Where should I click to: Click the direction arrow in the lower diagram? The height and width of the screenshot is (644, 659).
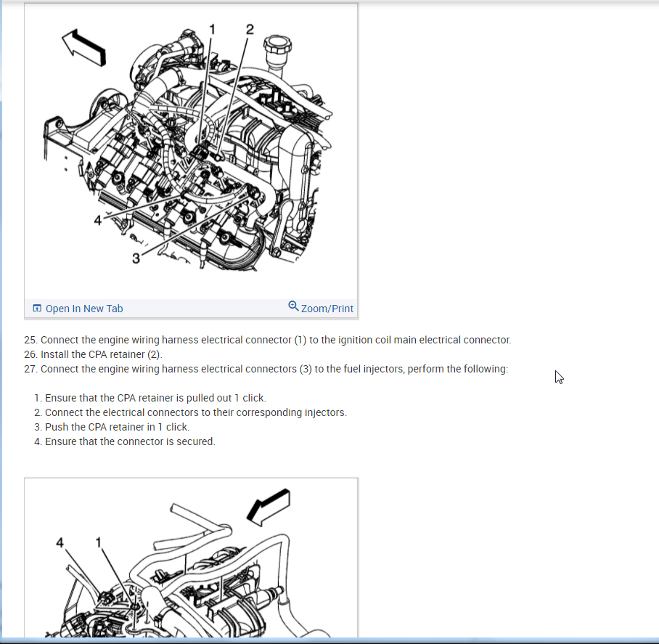coord(268,507)
